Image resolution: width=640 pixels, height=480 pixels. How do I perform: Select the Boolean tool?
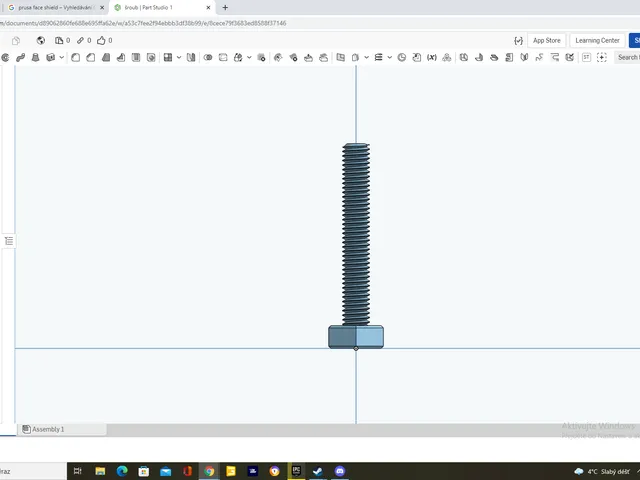pos(208,58)
